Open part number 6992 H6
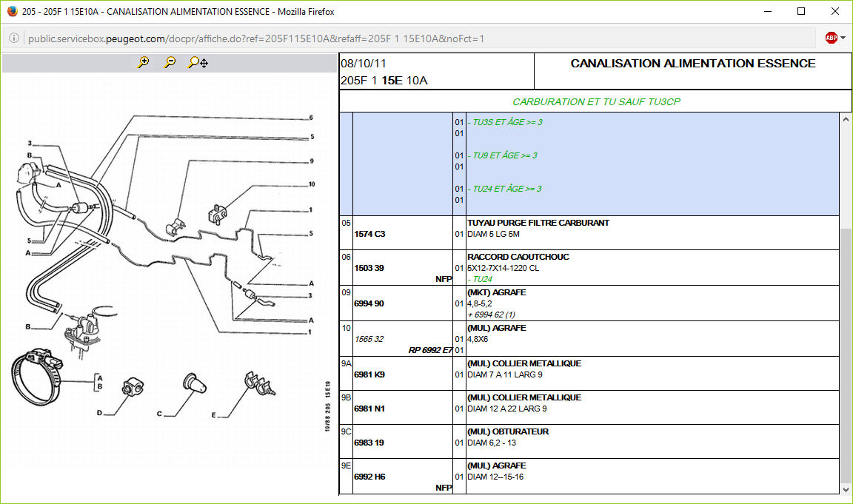 369,477
